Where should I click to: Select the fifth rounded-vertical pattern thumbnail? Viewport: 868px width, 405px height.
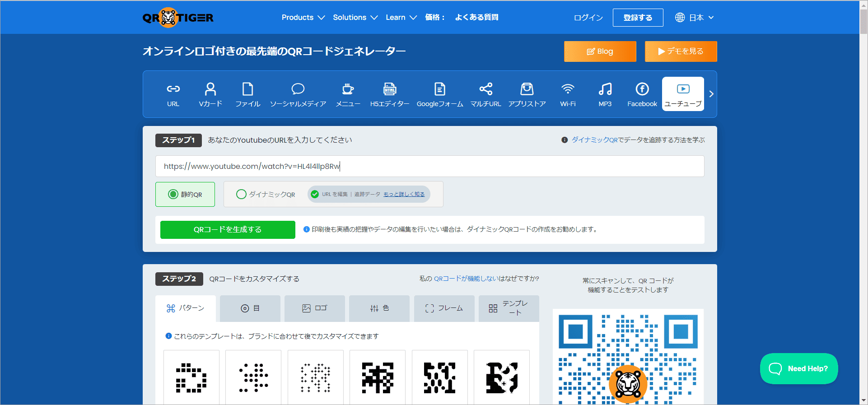(440, 377)
